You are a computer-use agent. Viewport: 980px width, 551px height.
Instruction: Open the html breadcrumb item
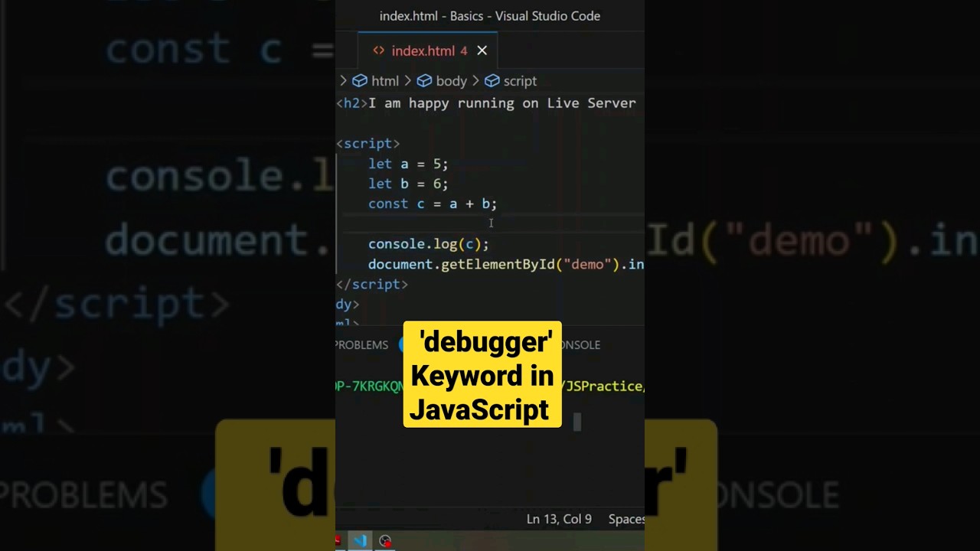[x=384, y=80]
